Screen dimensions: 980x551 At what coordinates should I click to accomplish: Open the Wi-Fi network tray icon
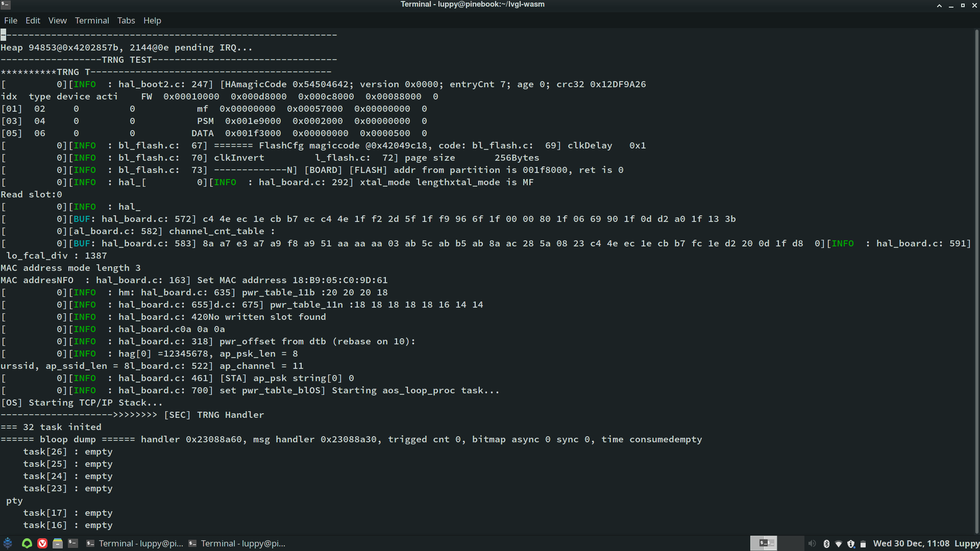839,543
